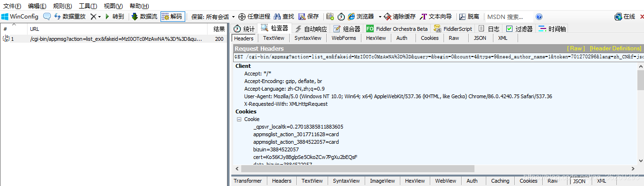Viewport: 644px width, 186px height.
Task: Select the response ImageView tab
Action: [383, 181]
